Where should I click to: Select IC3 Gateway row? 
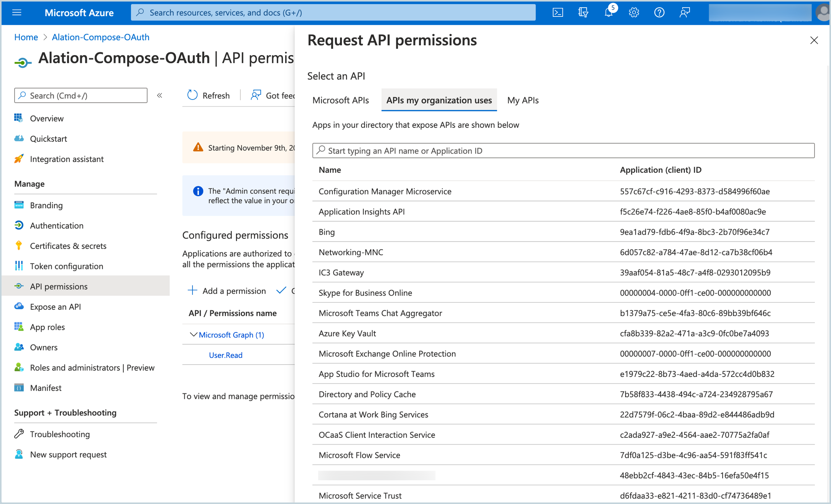[x=563, y=272]
